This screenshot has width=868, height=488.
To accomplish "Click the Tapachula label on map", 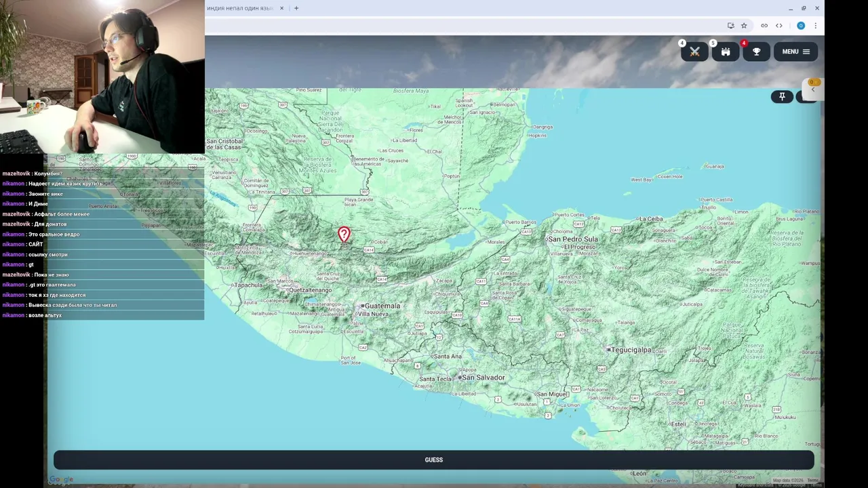I will pyautogui.click(x=248, y=285).
